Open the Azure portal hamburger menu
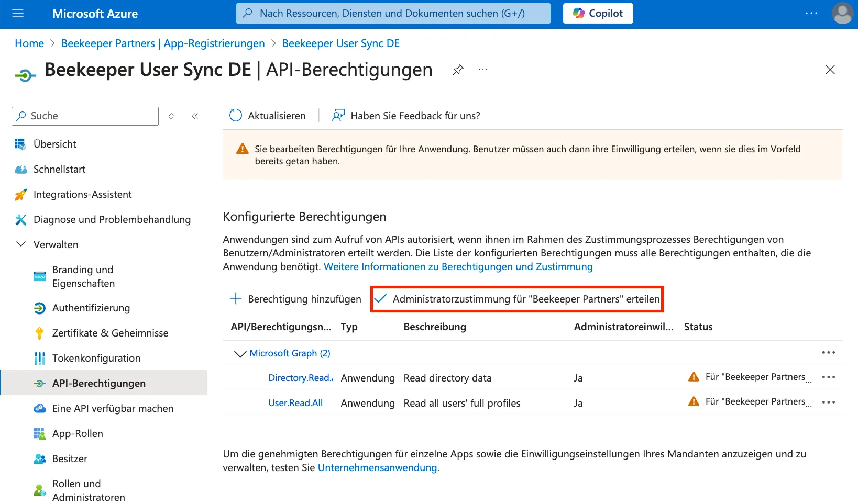This screenshot has height=504, width=858. [18, 14]
